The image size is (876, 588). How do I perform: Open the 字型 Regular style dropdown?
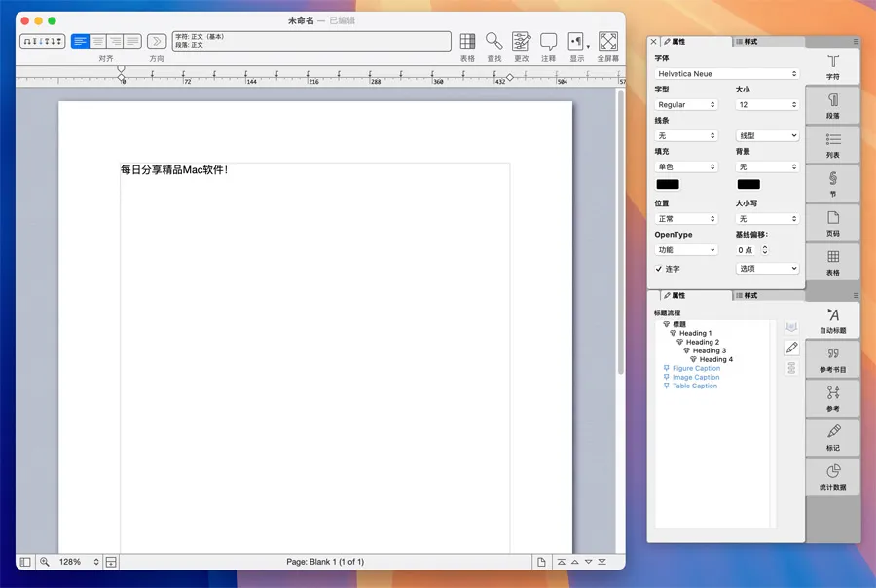tap(687, 105)
